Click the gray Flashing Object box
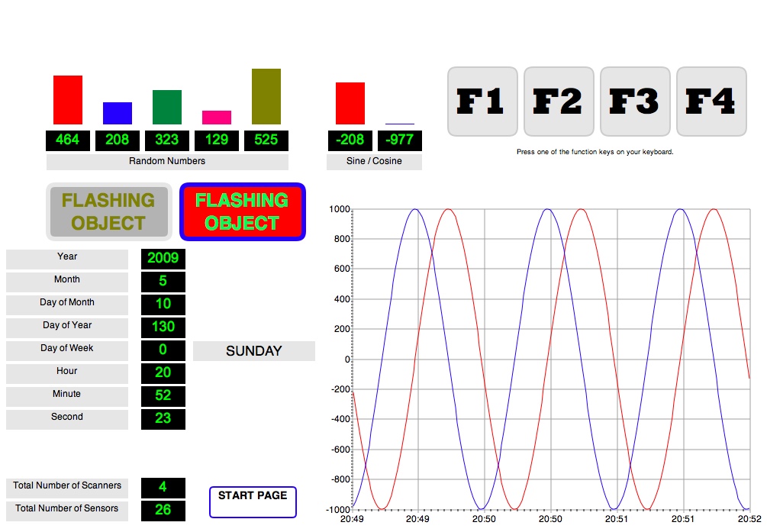 point(108,211)
